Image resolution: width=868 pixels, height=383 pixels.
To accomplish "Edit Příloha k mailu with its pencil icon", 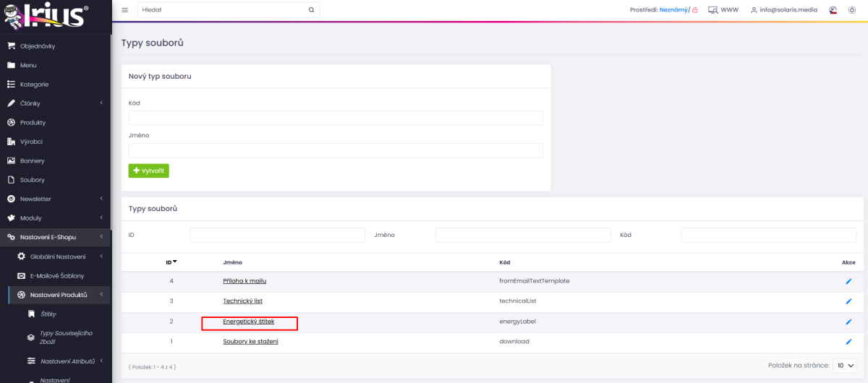I will pyautogui.click(x=849, y=281).
